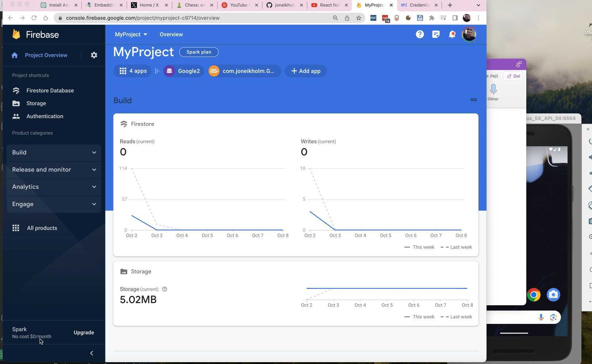Image resolution: width=592 pixels, height=364 pixels.
Task: Select the Storage shortcut in sidebar
Action: (x=36, y=103)
